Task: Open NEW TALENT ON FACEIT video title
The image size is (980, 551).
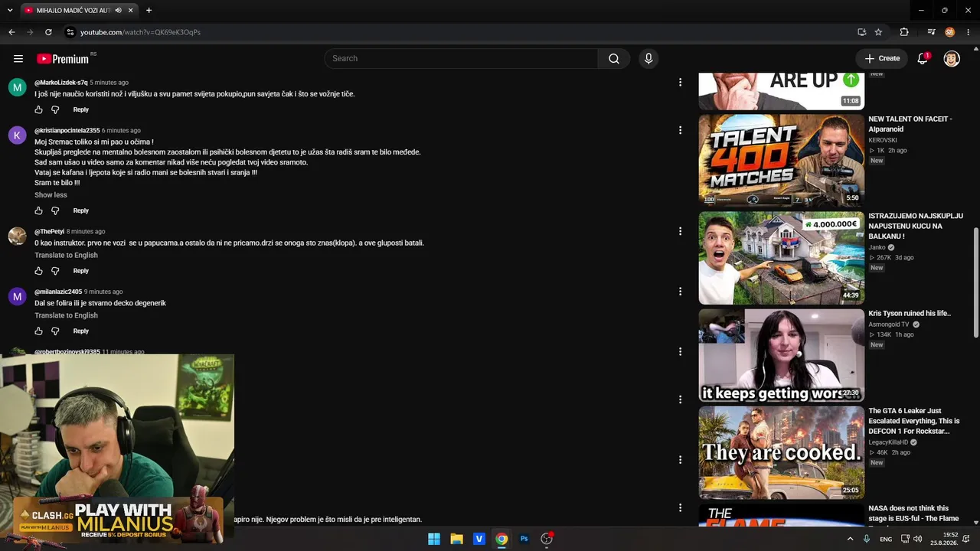Action: tap(910, 124)
